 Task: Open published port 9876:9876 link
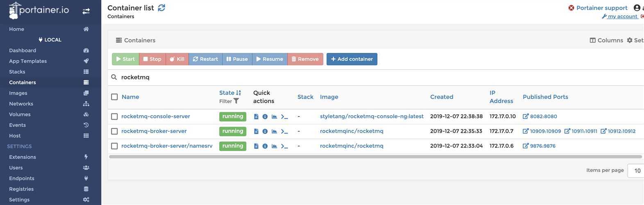pos(539,146)
